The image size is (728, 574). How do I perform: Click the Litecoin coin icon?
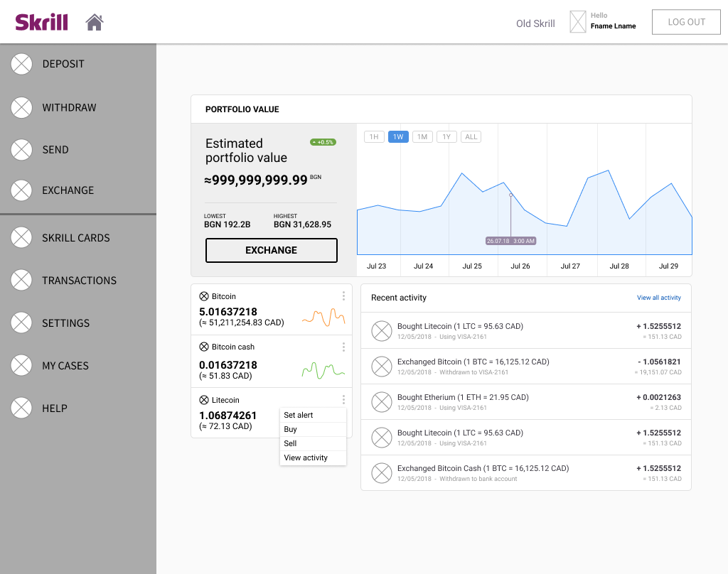(x=204, y=400)
